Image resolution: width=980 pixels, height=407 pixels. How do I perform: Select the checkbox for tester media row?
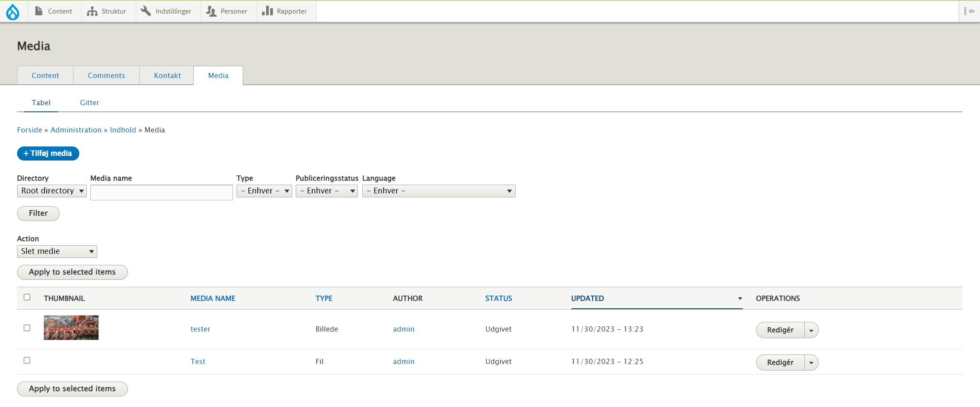point(27,328)
